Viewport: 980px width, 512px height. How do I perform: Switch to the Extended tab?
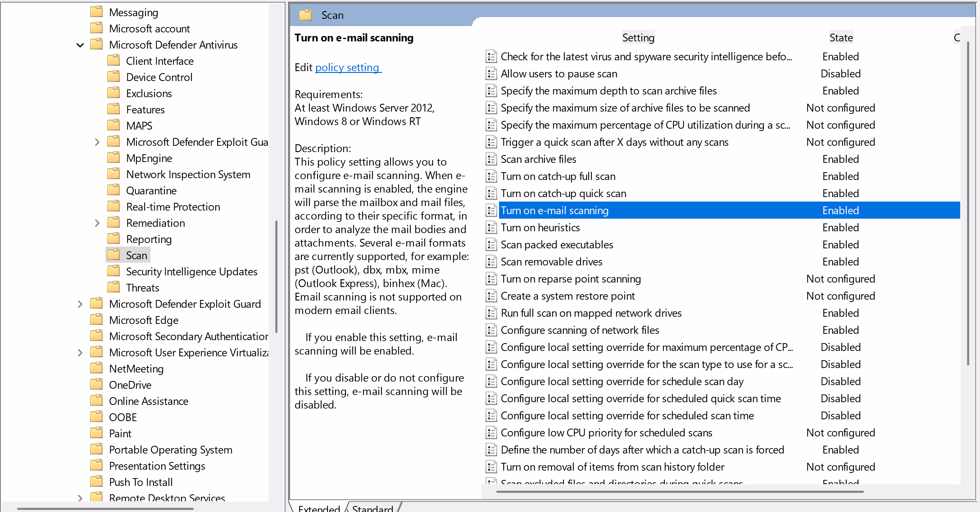[x=319, y=508]
